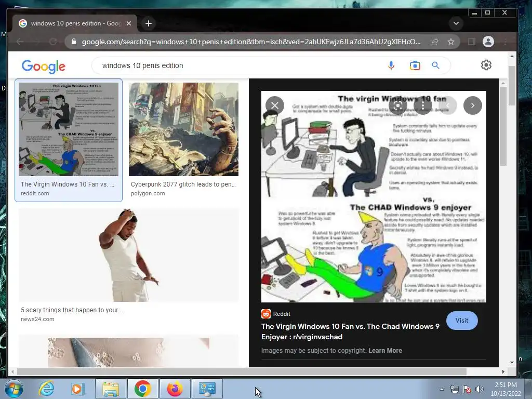Viewport: 532px width, 399px height.
Task: Click '5 scary things that happen' caption
Action: (x=73, y=310)
